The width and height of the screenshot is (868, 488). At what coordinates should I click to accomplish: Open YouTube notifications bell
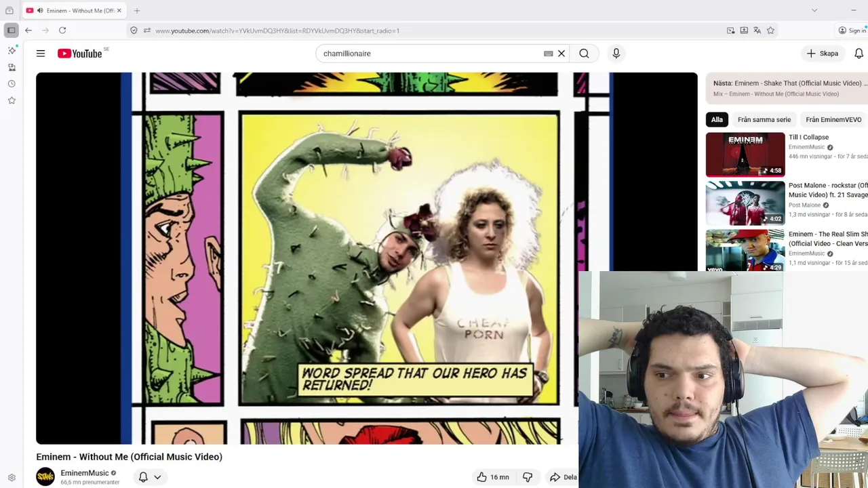859,54
